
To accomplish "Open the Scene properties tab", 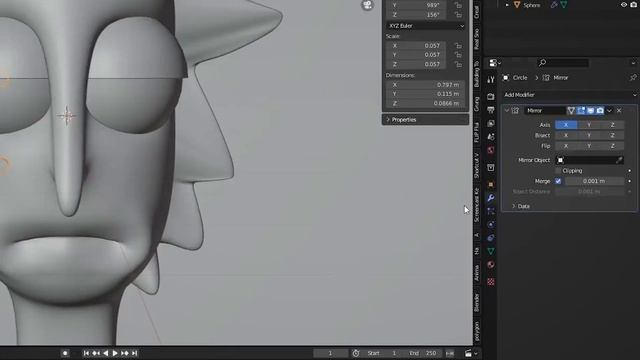I will (491, 137).
